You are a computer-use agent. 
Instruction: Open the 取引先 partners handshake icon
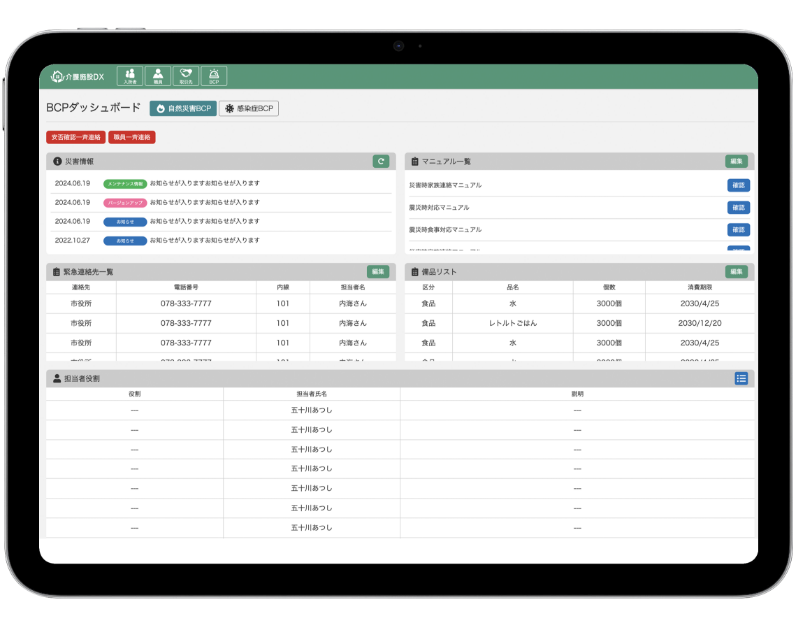tap(185, 76)
